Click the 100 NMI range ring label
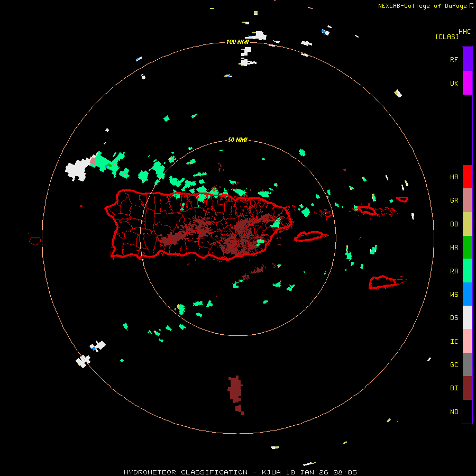Viewport: 476px width, 476px height. coord(237,42)
